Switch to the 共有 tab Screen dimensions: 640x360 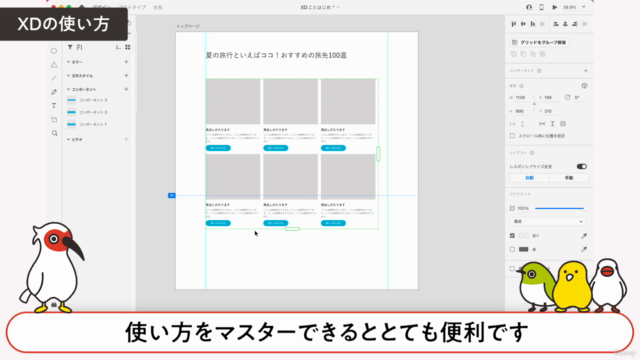(x=158, y=7)
